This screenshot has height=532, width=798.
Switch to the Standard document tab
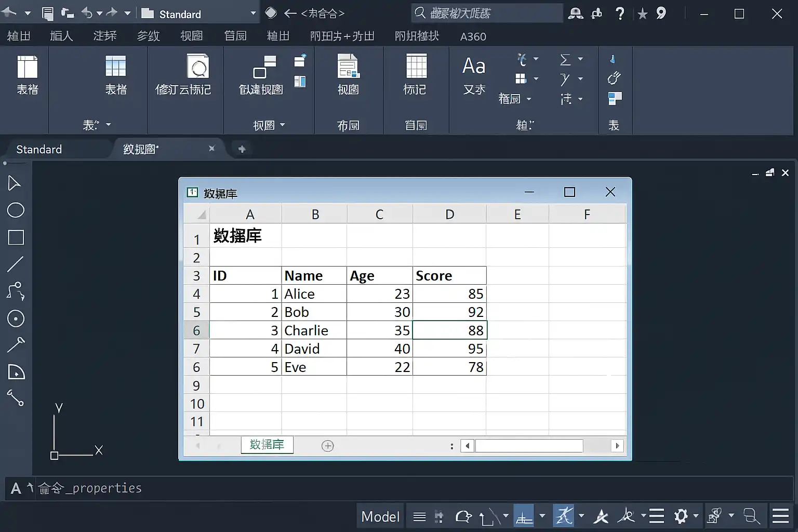coord(39,150)
